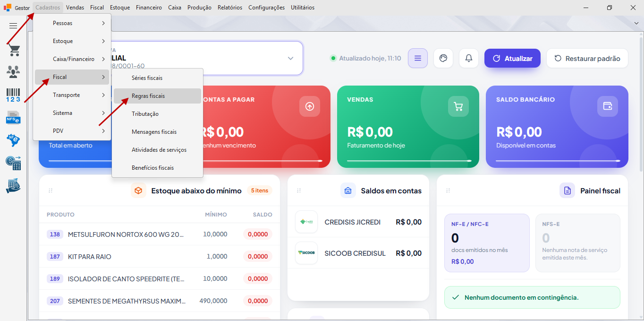Screen dimensions: 644x321
Task: Expand the Caixa/Financeiro submenu
Action: pos(72,59)
